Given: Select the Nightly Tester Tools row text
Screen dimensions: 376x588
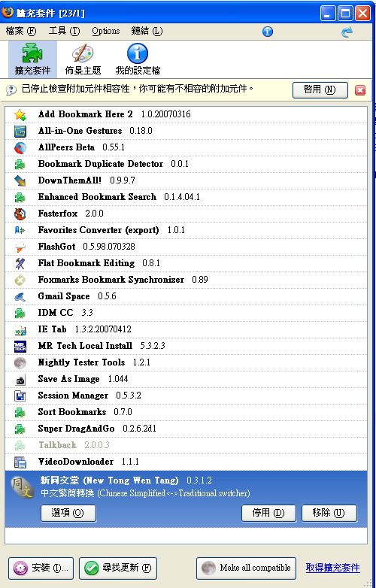Looking at the screenshot, I should pos(94,362).
